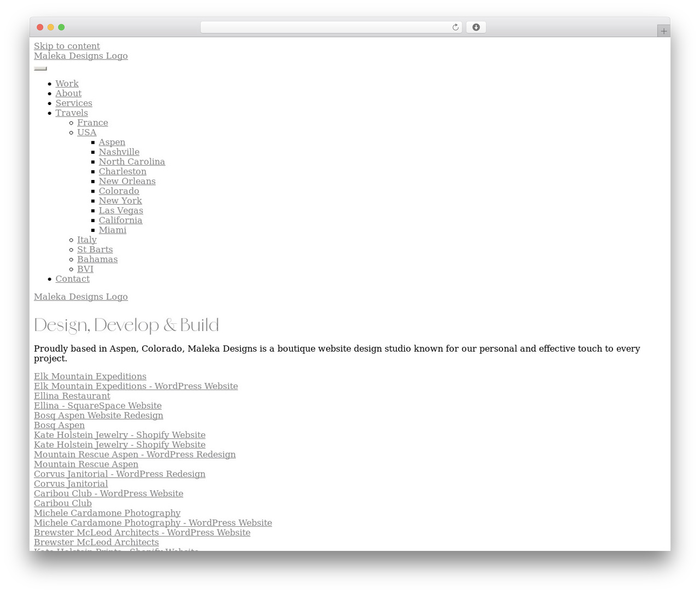Select the BVI link
The image size is (700, 593).
click(85, 269)
